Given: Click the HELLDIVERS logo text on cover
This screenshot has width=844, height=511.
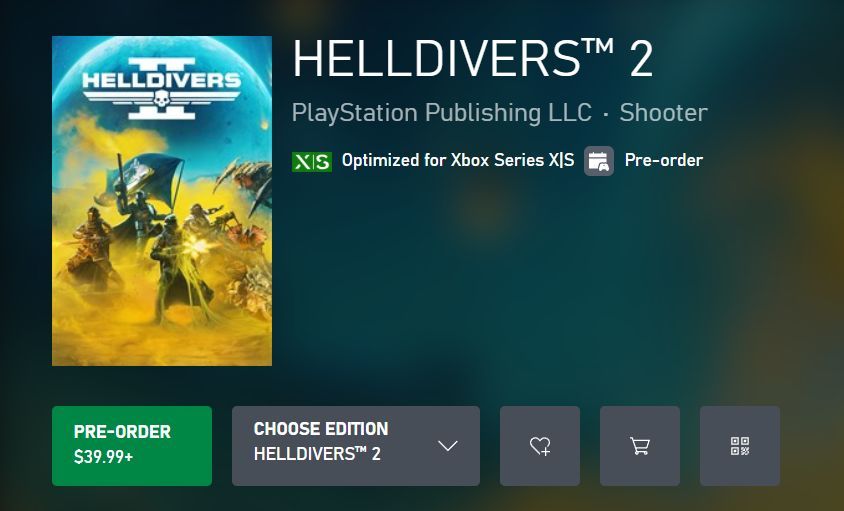Looking at the screenshot, I should 161,81.
